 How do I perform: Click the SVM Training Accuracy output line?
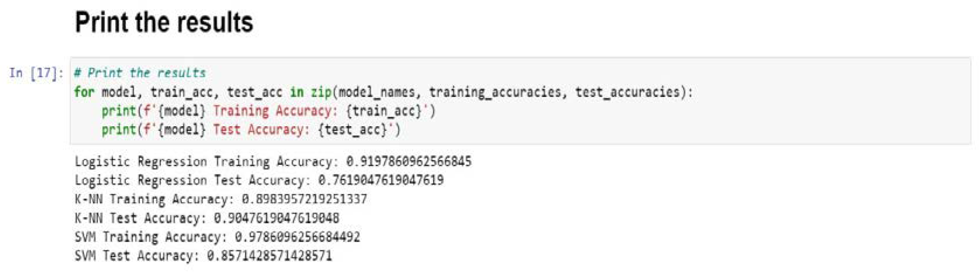[217, 237]
